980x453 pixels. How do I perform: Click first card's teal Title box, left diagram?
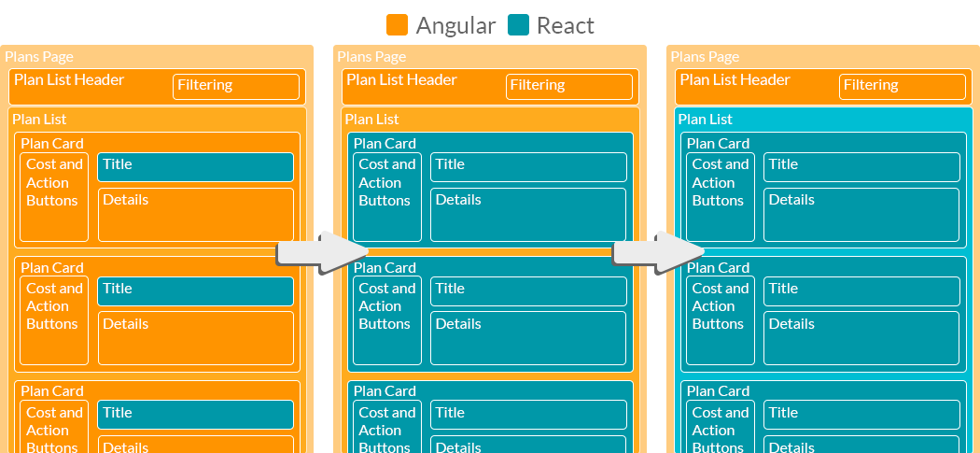196,167
